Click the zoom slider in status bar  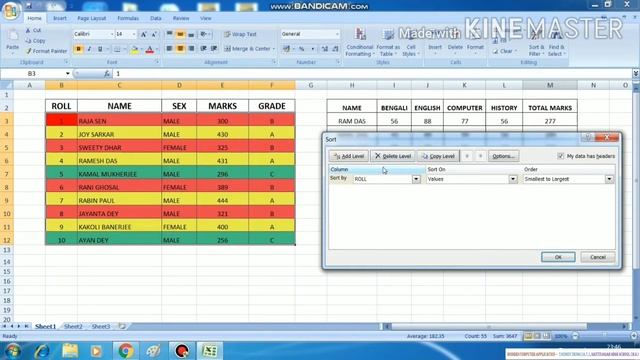tap(603, 336)
